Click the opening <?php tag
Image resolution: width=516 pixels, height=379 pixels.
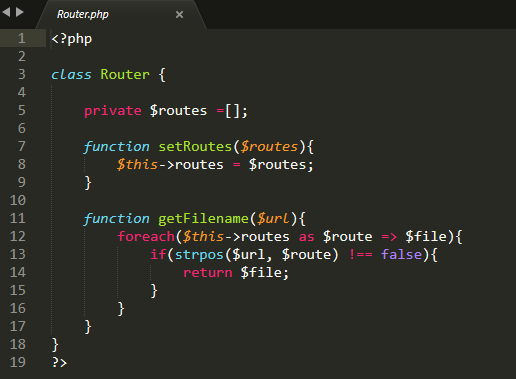(x=72, y=39)
